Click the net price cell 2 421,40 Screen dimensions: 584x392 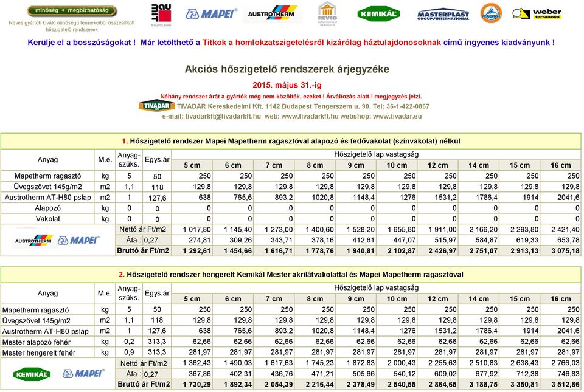[x=560, y=230]
